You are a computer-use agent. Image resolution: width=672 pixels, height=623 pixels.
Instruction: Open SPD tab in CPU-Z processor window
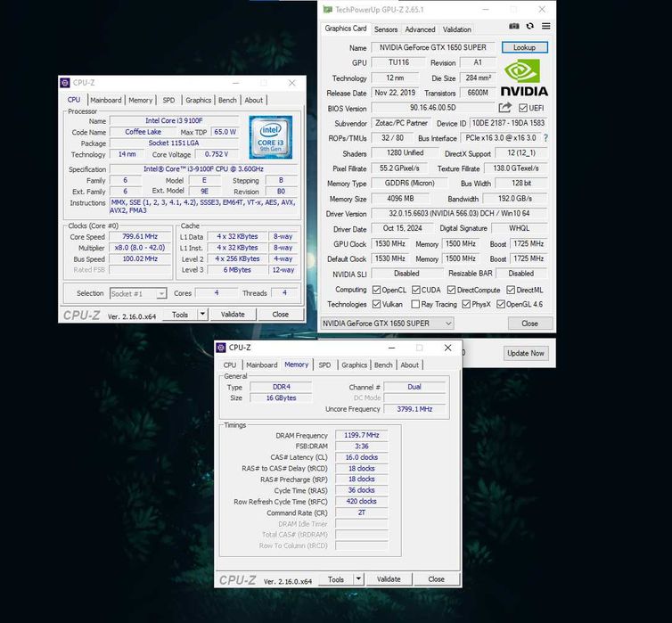168,100
